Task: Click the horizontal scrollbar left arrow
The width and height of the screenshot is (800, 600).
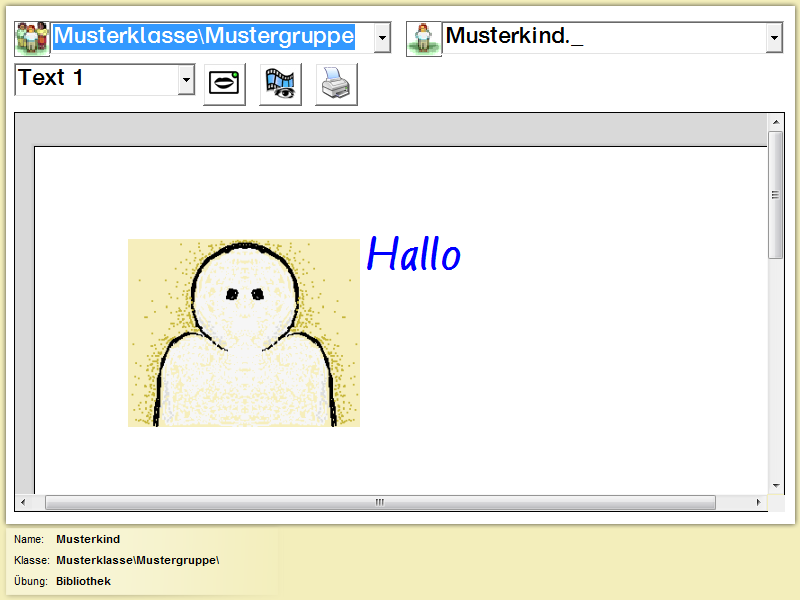Action: 24,502
